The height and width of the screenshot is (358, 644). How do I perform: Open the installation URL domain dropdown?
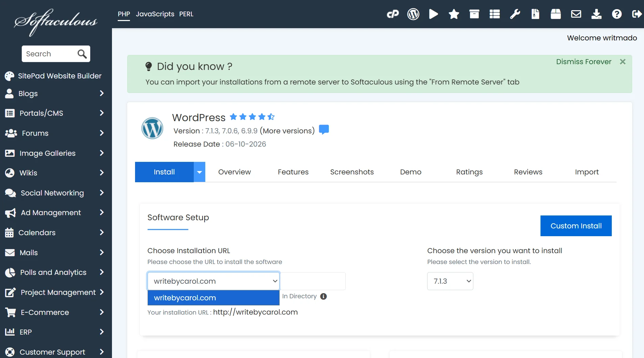tap(213, 281)
